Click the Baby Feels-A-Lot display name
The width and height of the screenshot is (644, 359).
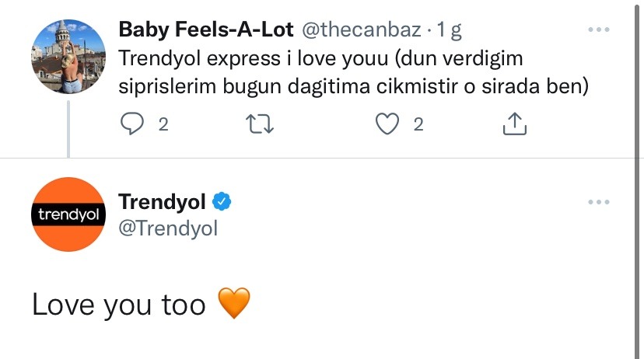[x=205, y=31]
